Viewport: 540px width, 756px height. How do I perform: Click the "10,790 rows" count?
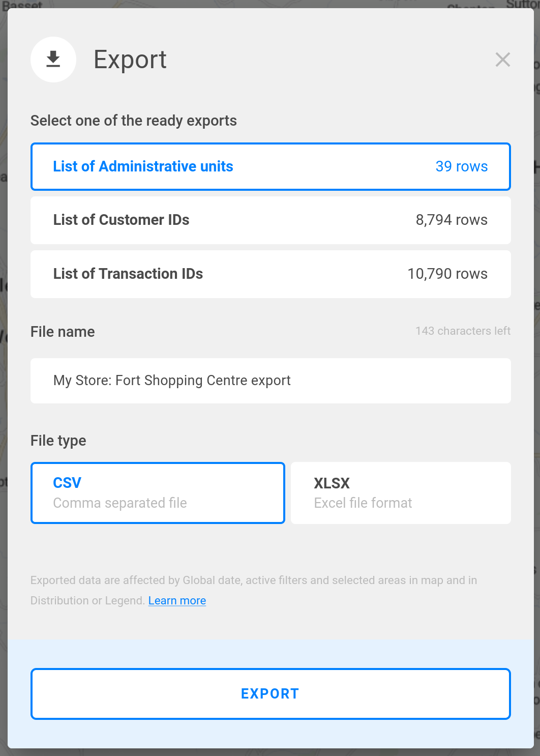pyautogui.click(x=447, y=274)
